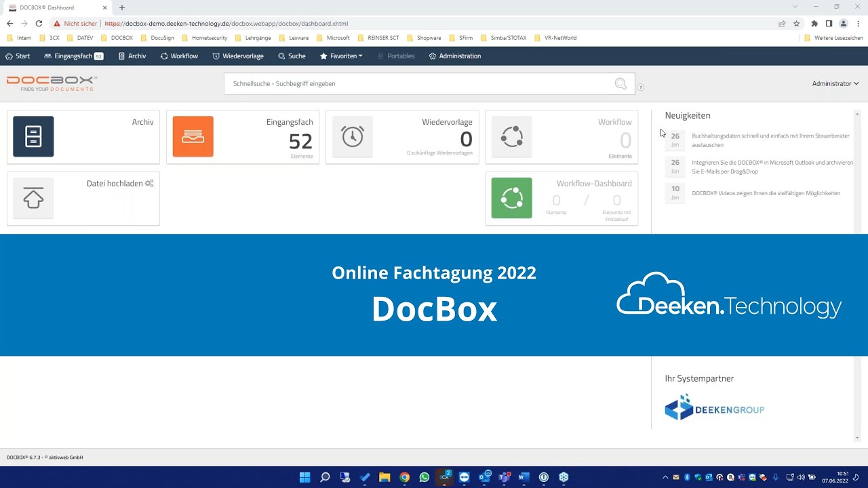The height and width of the screenshot is (488, 868).
Task: Expand the Favoriten menu
Action: [x=341, y=56]
